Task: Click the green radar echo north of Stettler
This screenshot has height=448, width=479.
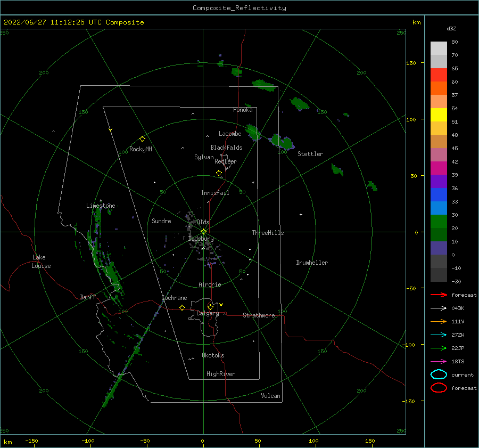Action: tap(299, 104)
